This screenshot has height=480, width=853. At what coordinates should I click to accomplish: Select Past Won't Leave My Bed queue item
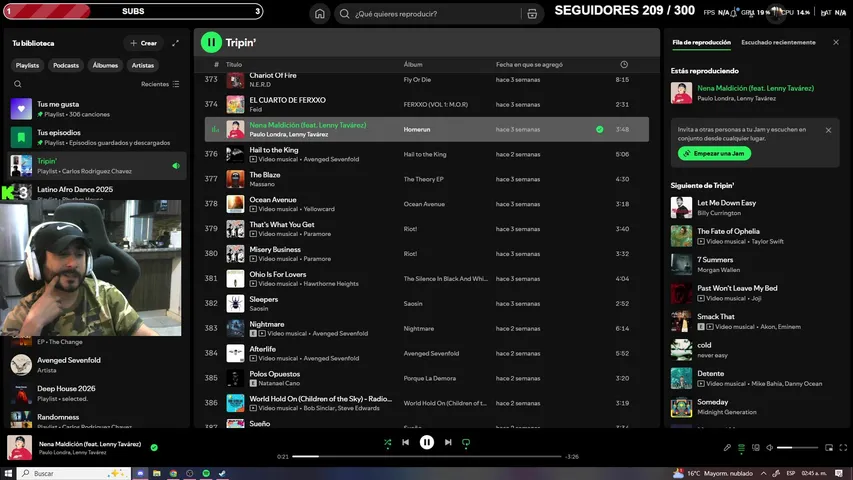[755, 293]
